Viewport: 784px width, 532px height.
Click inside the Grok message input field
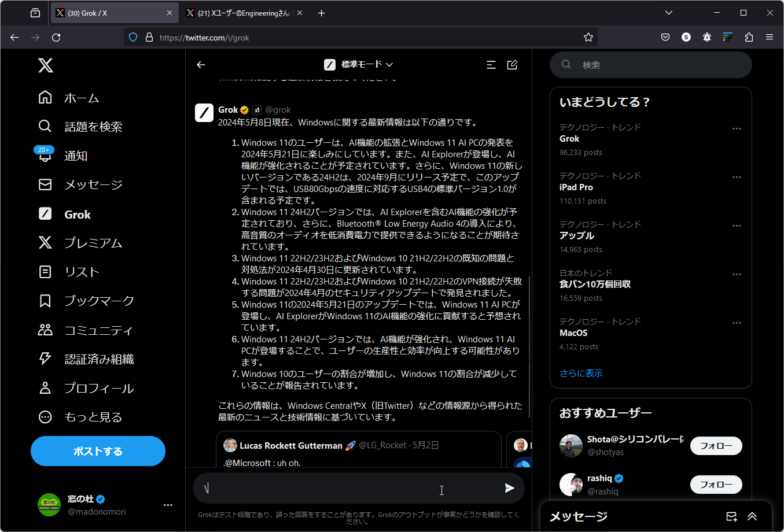coord(347,489)
